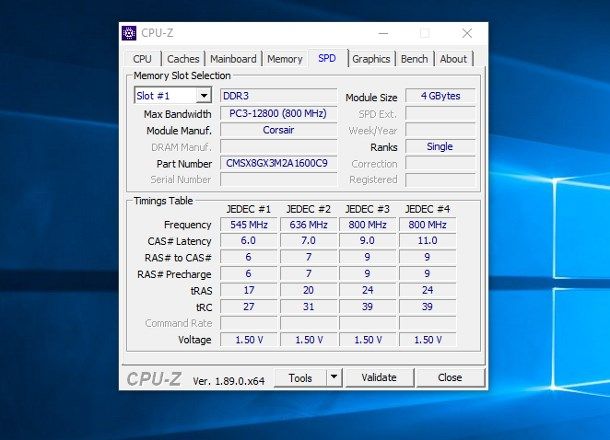Click the Part Number label
The image size is (610, 440).
(x=184, y=164)
